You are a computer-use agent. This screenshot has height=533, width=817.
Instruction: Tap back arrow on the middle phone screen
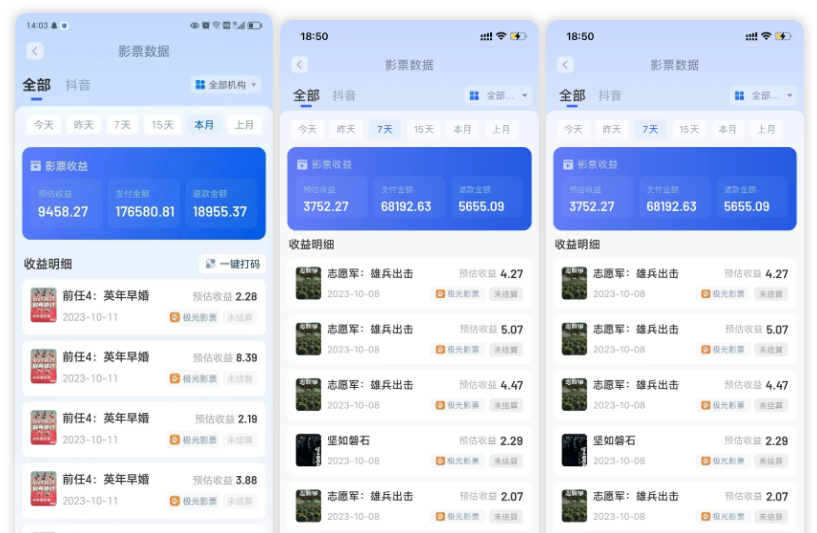click(x=300, y=65)
